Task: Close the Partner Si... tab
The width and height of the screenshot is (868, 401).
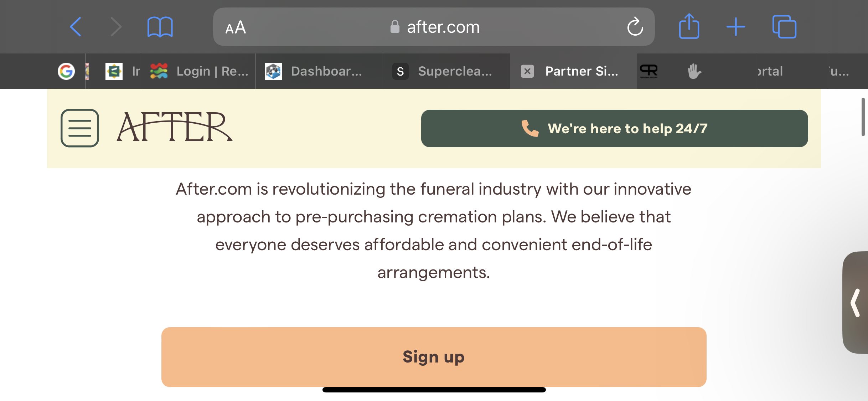Action: [x=527, y=71]
